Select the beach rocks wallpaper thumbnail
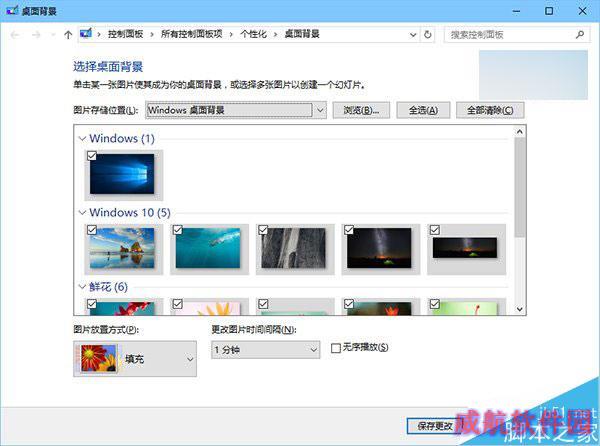 (122, 248)
